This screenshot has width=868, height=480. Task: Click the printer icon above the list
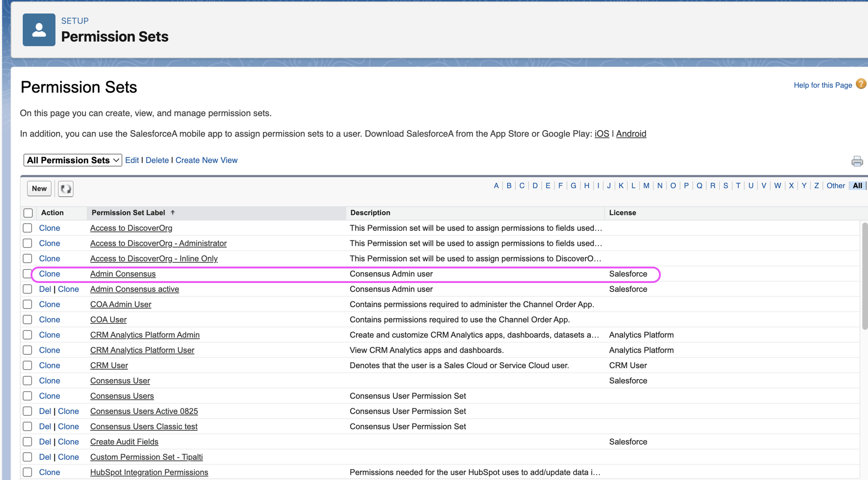click(857, 161)
